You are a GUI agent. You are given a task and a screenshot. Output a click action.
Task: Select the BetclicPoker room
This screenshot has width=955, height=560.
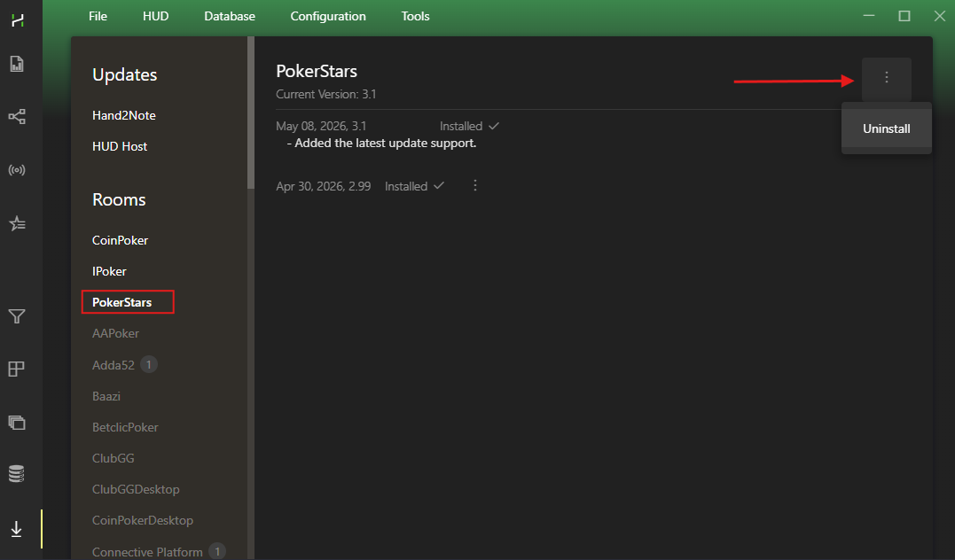coord(125,427)
